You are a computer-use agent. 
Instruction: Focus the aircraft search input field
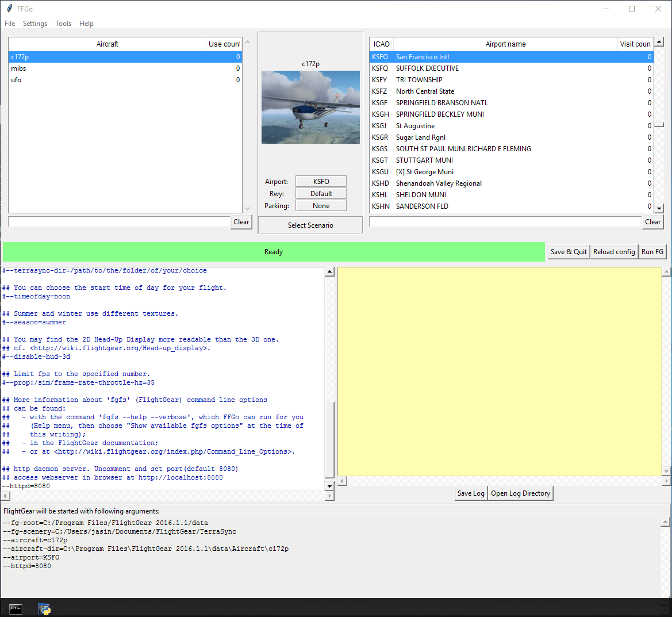(x=119, y=222)
